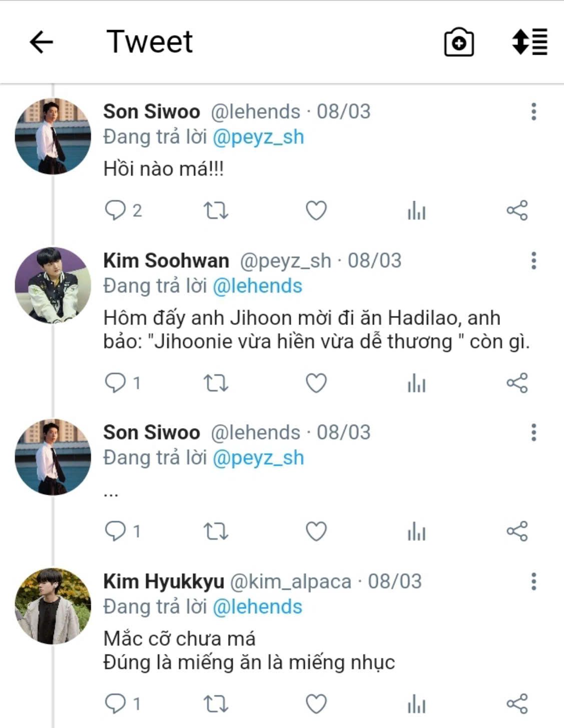Go back using the arrow icon
The width and height of the screenshot is (564, 728).
click(x=41, y=42)
